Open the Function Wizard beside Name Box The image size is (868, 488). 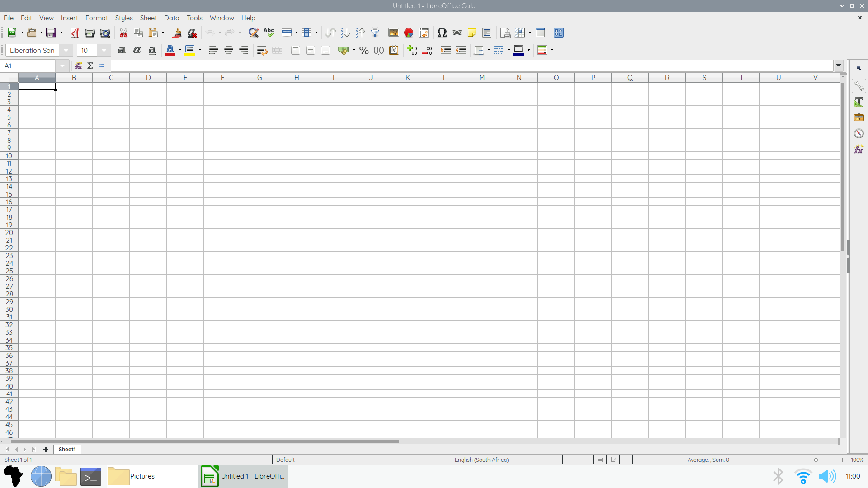coord(79,66)
